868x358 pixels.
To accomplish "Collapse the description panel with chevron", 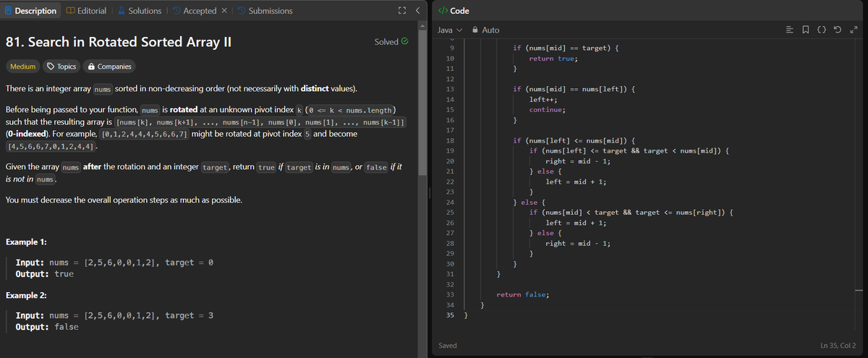I will click(417, 11).
